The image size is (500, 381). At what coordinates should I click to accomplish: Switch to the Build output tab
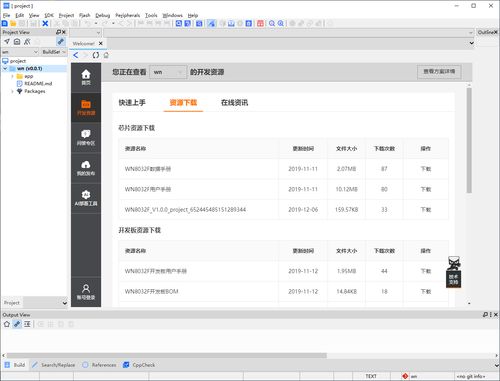[x=15, y=365]
